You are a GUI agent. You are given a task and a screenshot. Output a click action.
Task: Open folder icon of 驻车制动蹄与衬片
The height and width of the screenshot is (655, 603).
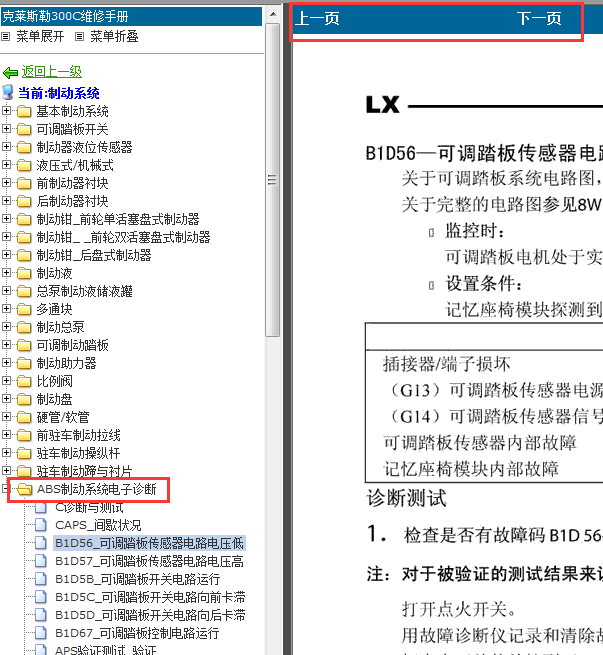coord(24,471)
